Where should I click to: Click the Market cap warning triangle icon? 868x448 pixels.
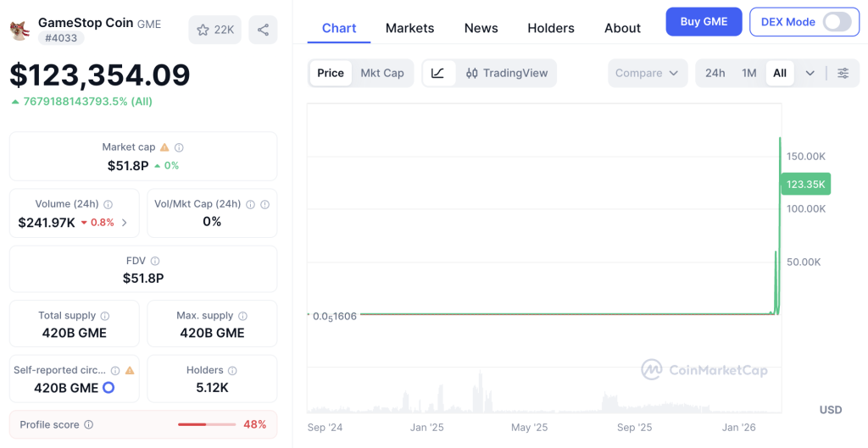tap(164, 147)
